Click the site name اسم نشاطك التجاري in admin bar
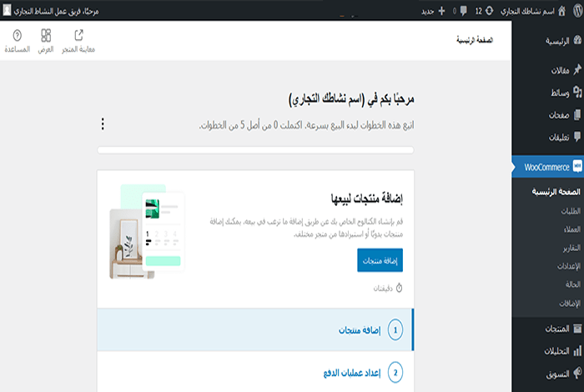 coord(527,11)
